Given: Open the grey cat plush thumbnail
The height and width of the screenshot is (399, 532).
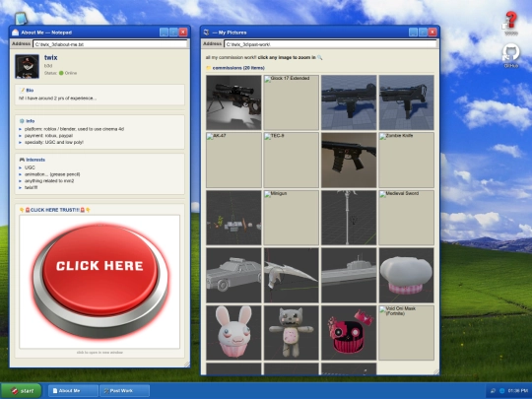Looking at the screenshot, I should pos(291,333).
